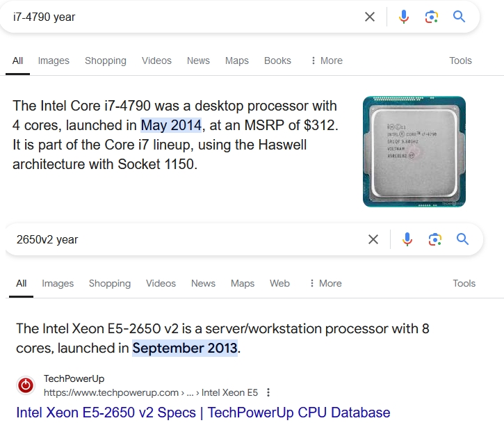Select the Web tab in lower results

279,283
